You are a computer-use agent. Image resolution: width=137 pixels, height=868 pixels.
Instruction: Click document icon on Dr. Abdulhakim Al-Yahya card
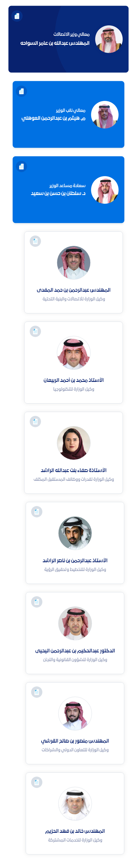(36, 601)
